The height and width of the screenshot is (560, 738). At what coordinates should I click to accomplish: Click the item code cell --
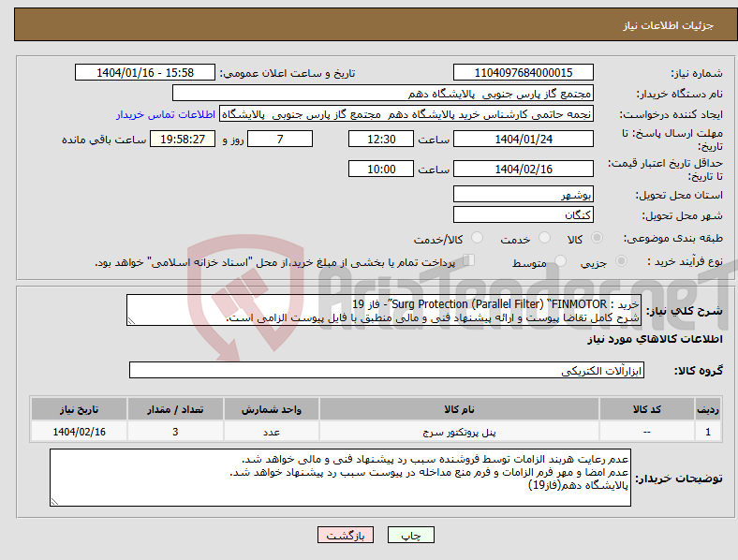[647, 432]
